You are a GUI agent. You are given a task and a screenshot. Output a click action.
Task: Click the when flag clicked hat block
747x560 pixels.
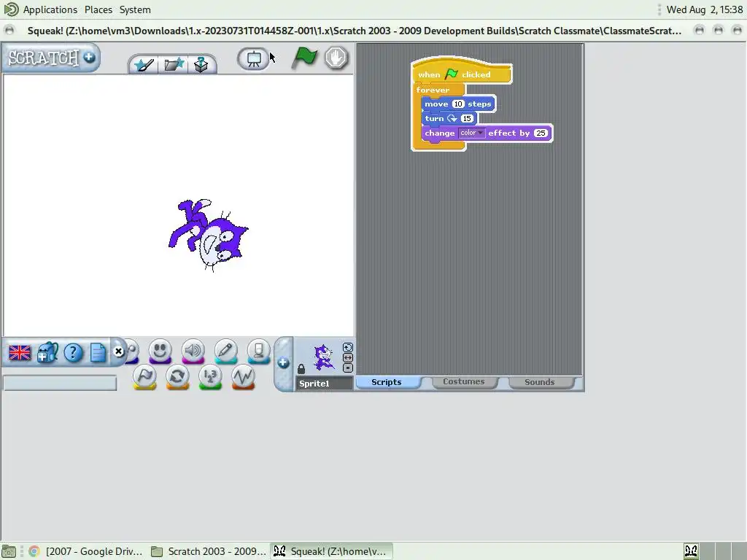coord(461,72)
